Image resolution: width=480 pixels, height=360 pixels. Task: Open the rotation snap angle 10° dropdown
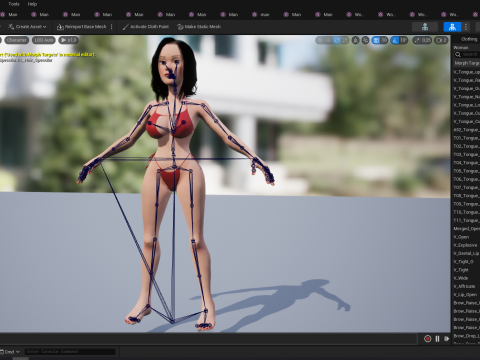pyautogui.click(x=404, y=40)
